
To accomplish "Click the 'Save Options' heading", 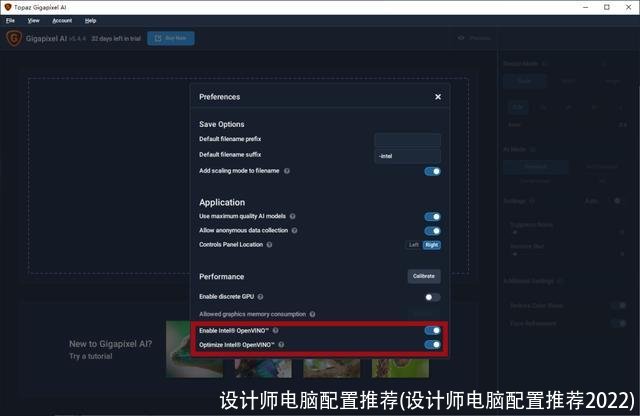I will click(222, 124).
